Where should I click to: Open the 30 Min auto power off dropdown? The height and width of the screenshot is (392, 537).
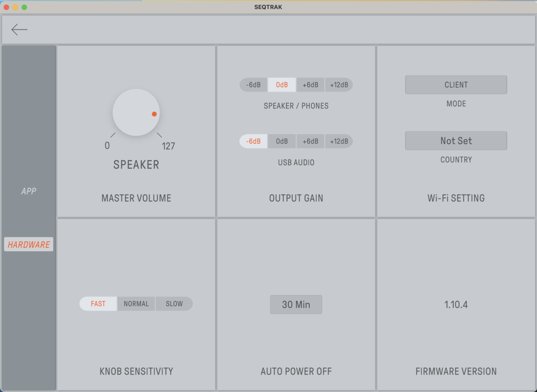click(296, 304)
